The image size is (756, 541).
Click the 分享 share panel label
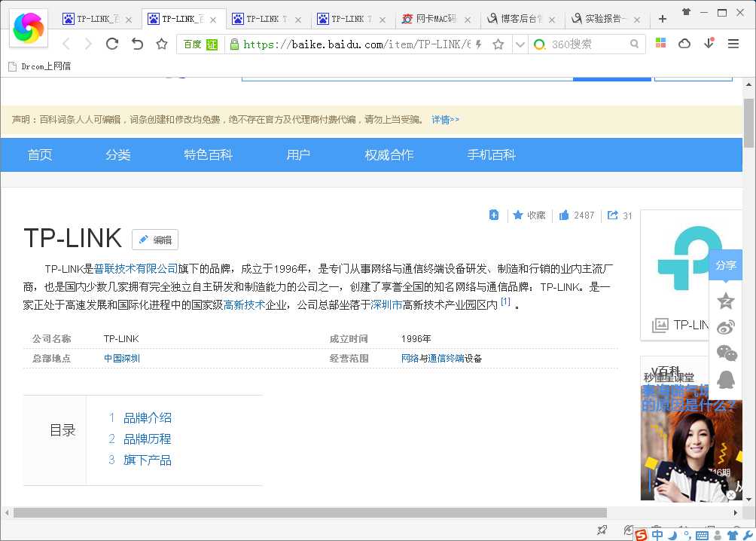pyautogui.click(x=725, y=265)
